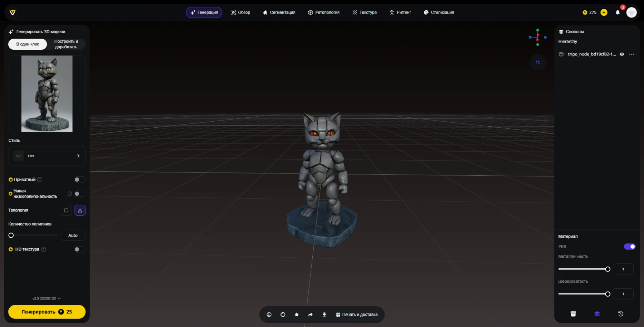Open the Стиль style selector
Screen dimensions: 644x327
47,156
